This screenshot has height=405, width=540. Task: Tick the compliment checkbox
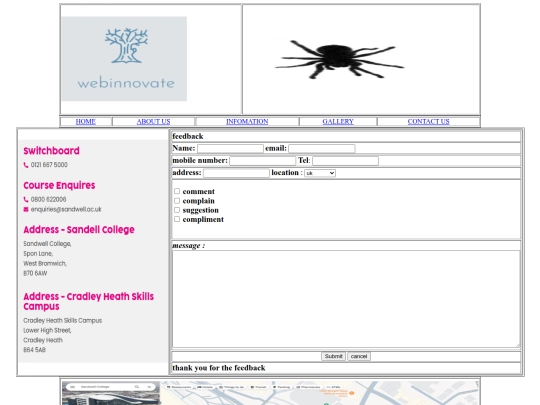coord(177,219)
